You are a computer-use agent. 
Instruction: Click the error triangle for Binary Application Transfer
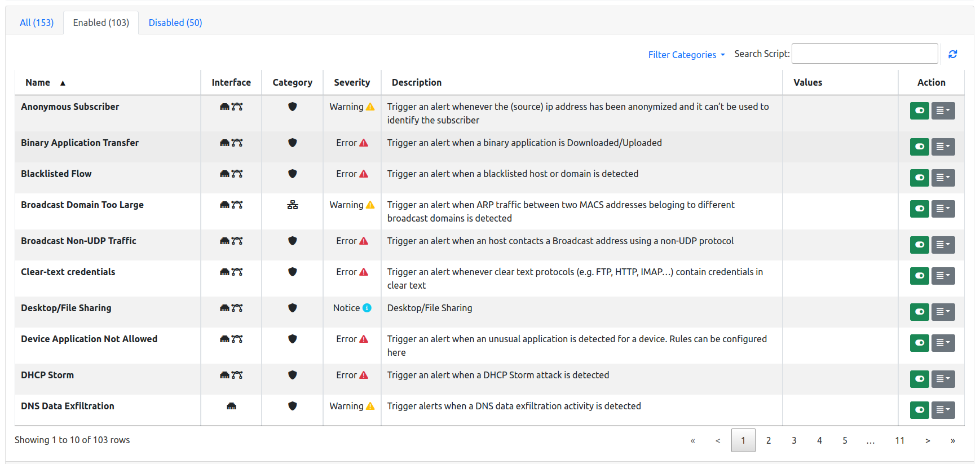coord(364,143)
